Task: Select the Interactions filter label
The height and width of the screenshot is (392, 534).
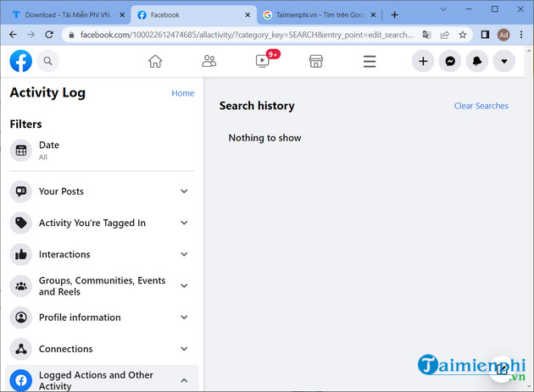Action: (x=64, y=255)
